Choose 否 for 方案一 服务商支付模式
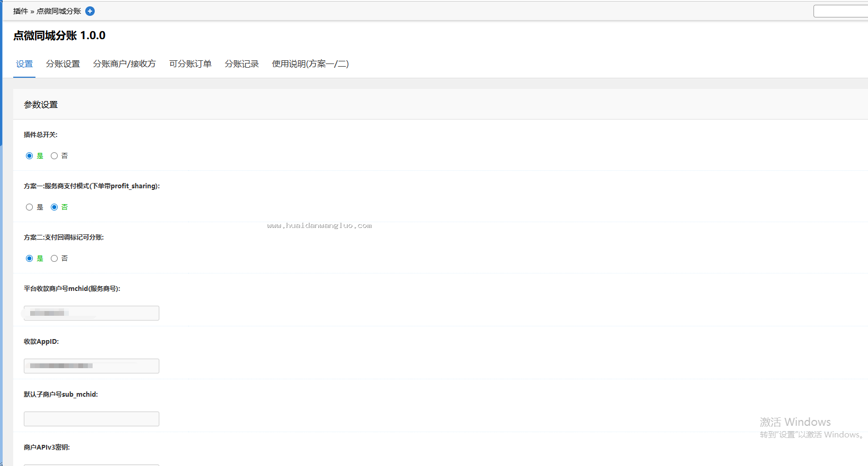868x466 pixels. (54, 207)
